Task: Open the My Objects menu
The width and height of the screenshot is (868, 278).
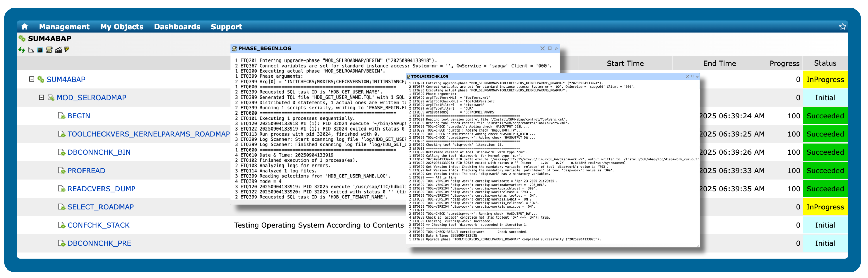Action: tap(122, 27)
